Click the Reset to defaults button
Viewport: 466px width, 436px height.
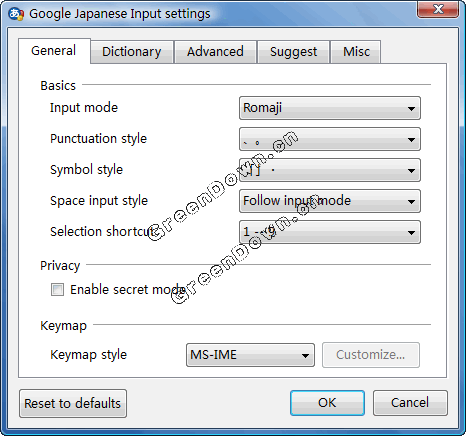73,403
